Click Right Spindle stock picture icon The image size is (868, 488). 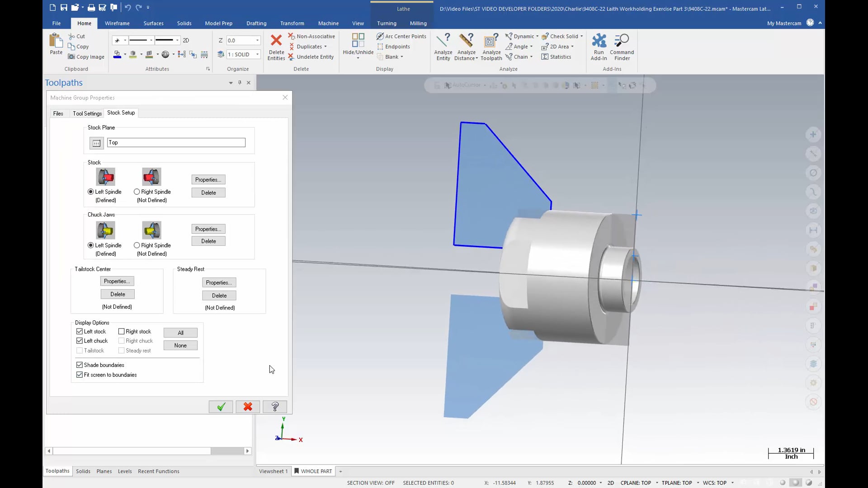151,177
